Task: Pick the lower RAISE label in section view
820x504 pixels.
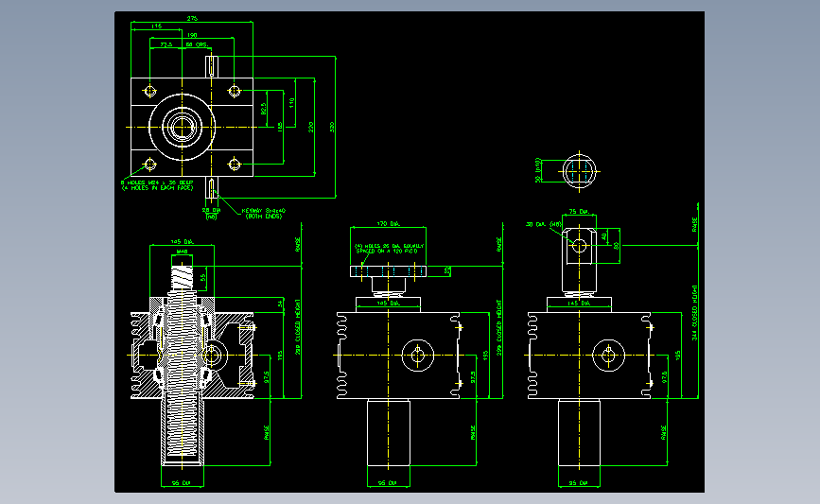Action: tap(267, 433)
